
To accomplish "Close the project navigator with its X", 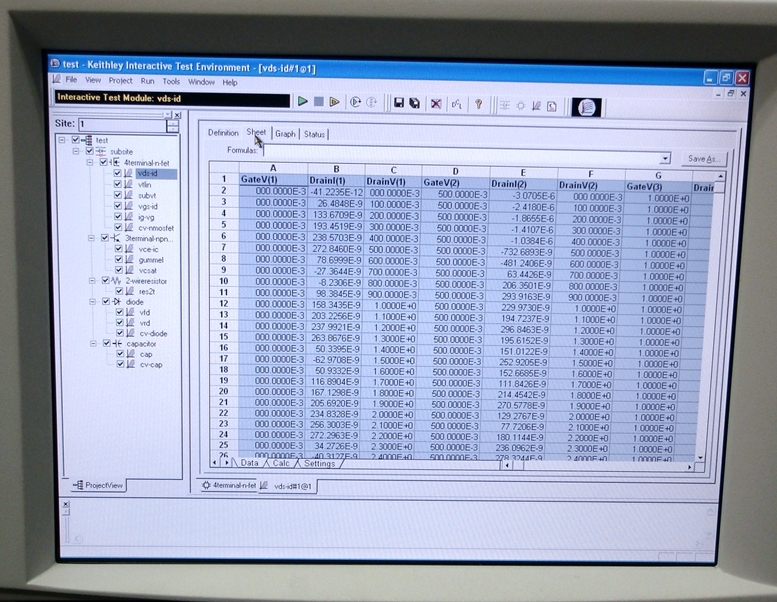I will coord(177,115).
